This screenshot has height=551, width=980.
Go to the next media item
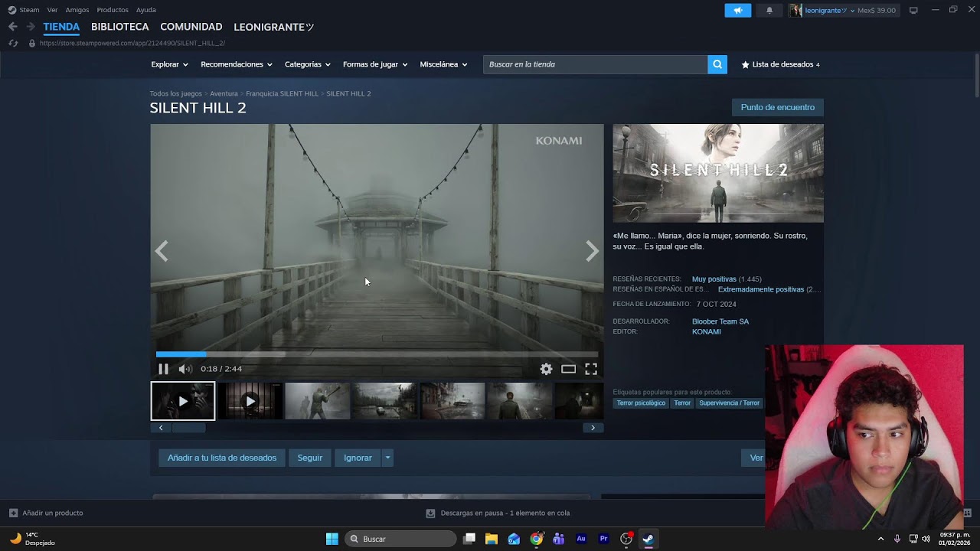point(592,251)
